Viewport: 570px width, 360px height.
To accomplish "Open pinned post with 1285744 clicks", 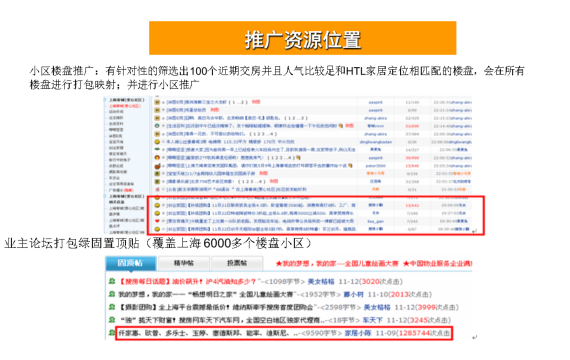I will (284, 333).
